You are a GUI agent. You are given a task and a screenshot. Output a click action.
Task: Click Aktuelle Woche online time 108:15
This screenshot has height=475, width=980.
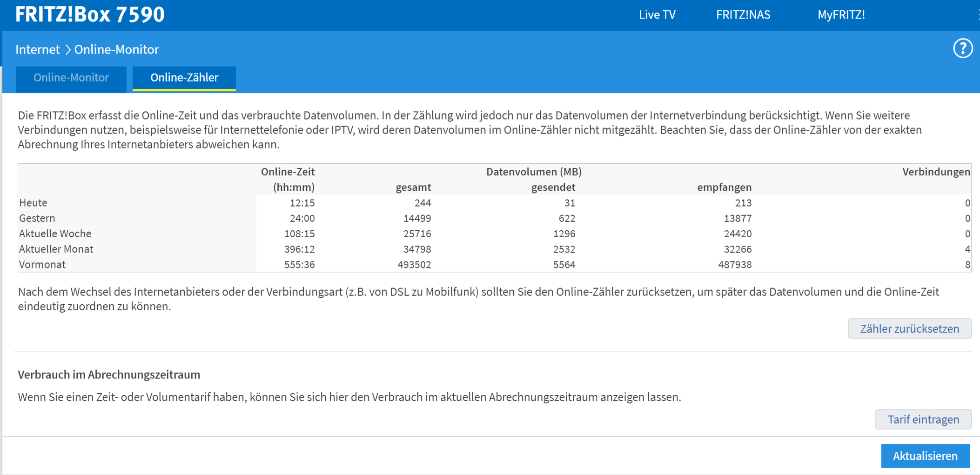(299, 234)
